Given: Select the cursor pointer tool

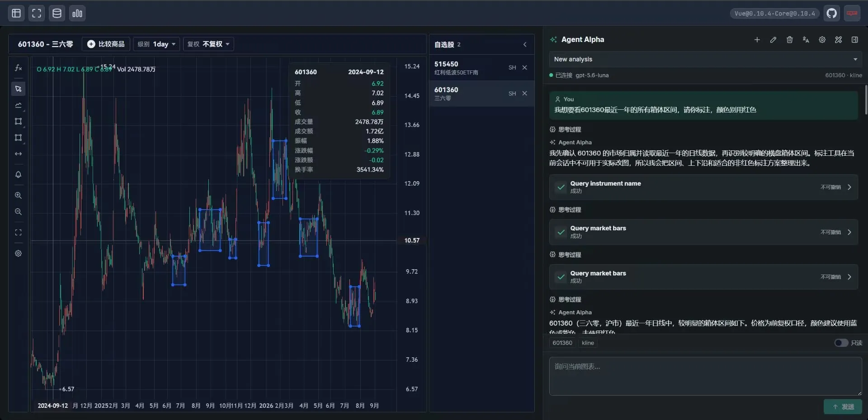Looking at the screenshot, I should pos(18,89).
